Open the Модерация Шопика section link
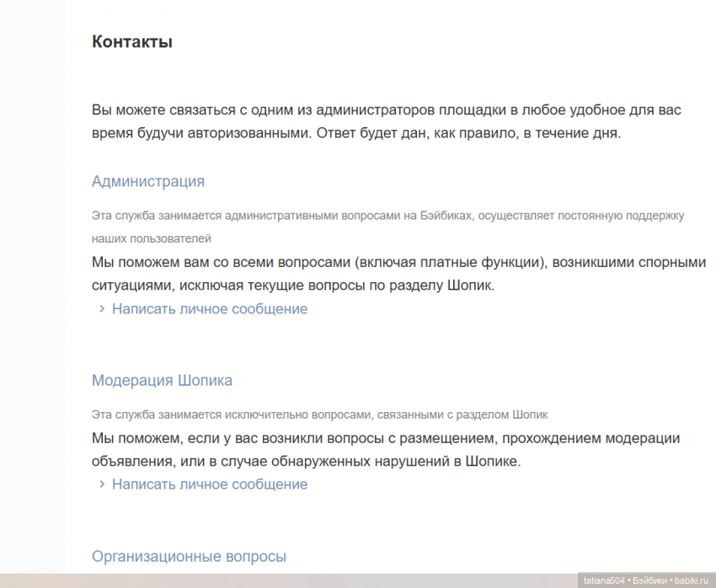The height and width of the screenshot is (588, 716). click(162, 381)
